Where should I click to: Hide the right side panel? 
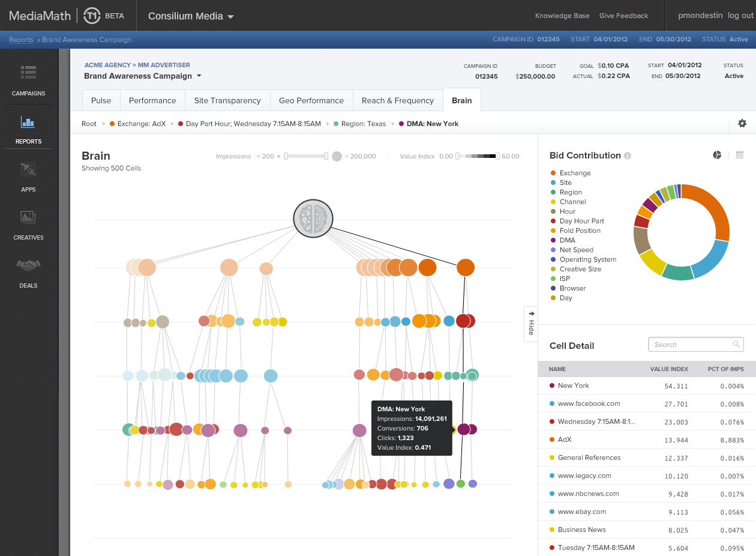pyautogui.click(x=530, y=324)
